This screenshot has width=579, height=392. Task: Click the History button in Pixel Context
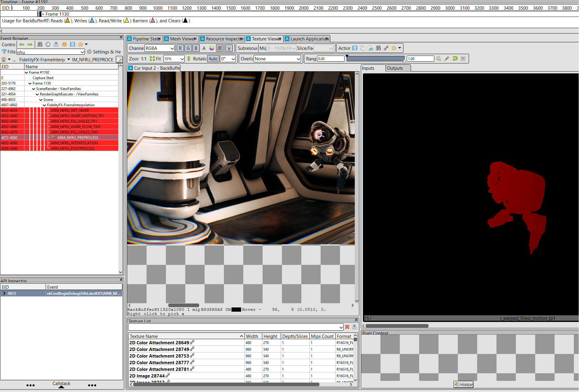click(x=464, y=384)
